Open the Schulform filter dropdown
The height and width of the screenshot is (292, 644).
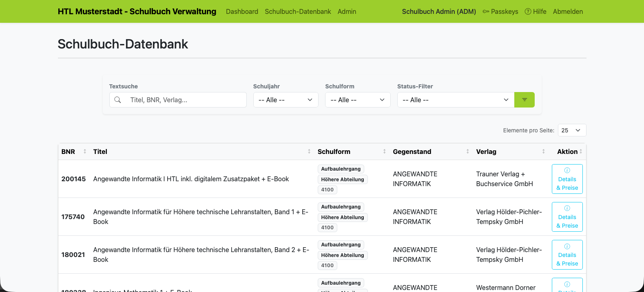click(358, 100)
